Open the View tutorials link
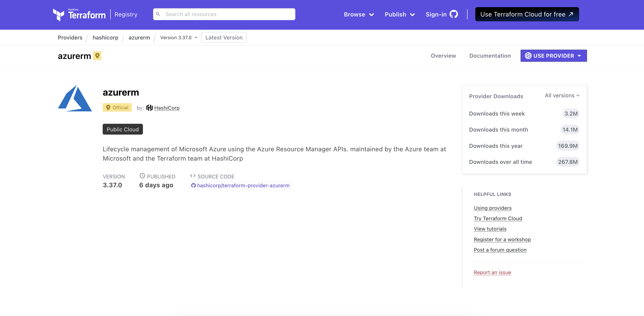Screen dimensions: 644x316 (490, 229)
